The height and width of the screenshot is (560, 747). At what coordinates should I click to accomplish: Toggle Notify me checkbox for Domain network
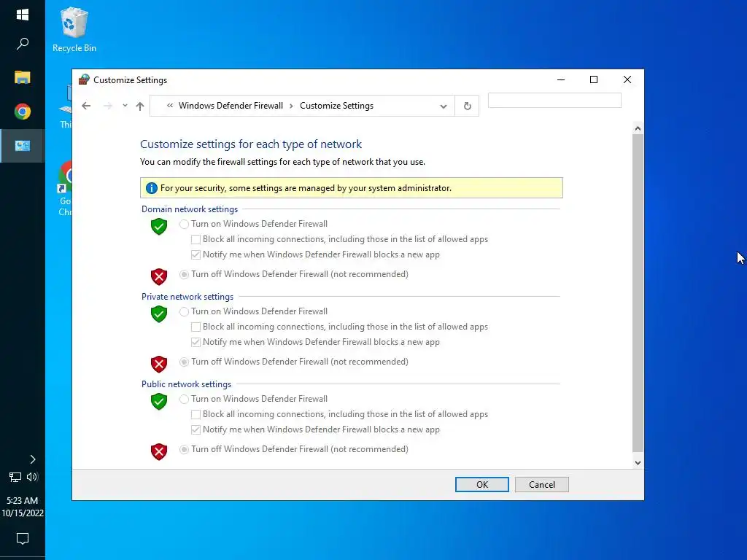coord(196,254)
